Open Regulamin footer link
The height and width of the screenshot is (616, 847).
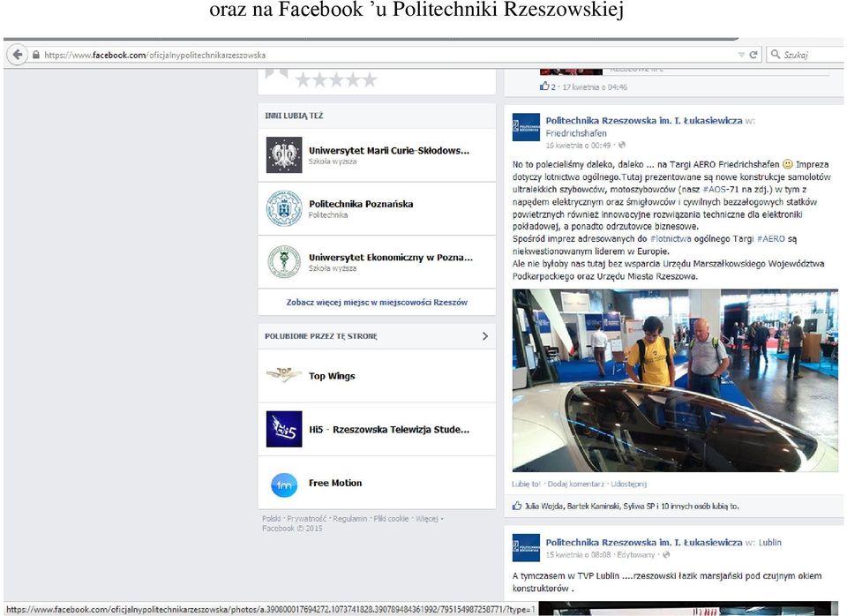(349, 519)
